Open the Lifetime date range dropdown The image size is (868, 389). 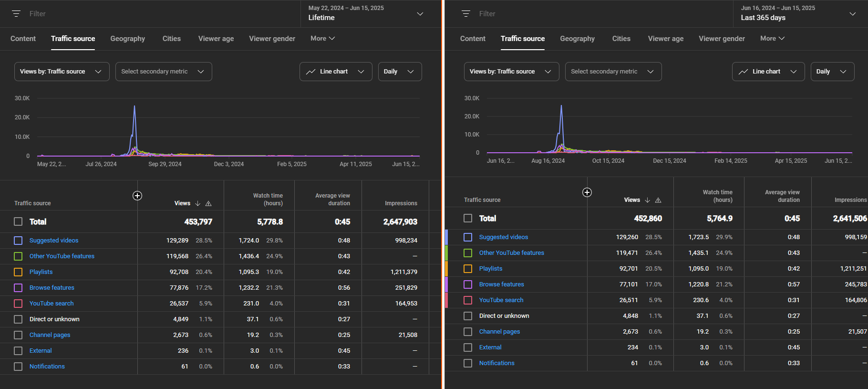[x=366, y=13]
